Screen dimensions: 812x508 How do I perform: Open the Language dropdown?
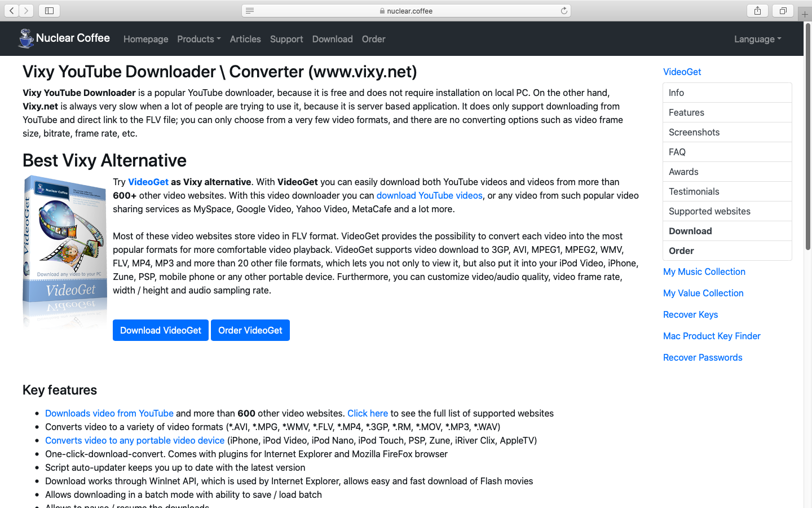tap(757, 39)
